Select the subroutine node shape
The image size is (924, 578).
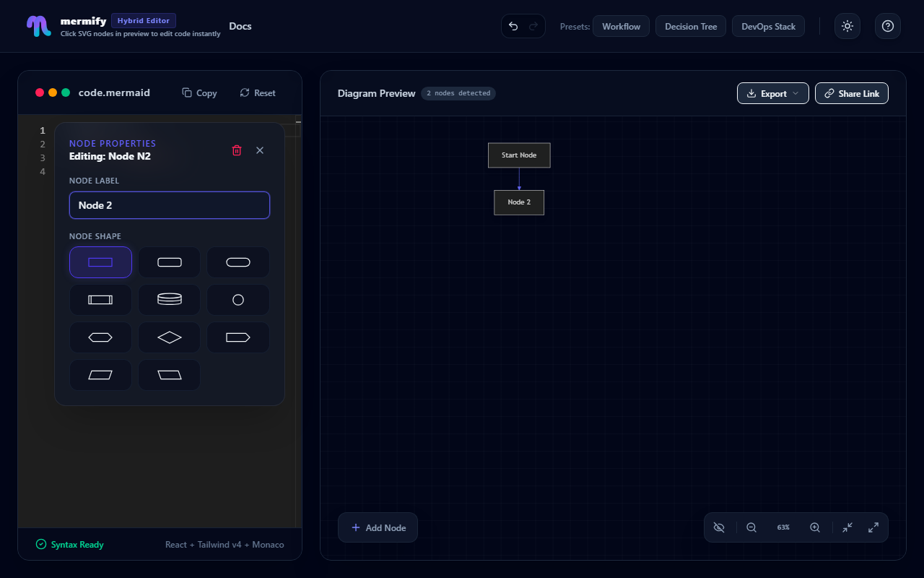click(100, 300)
